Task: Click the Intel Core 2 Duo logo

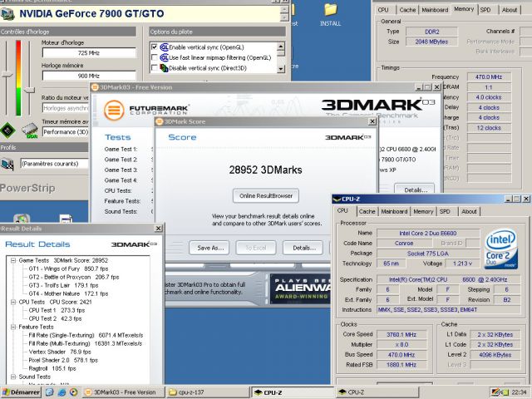Action: click(x=501, y=249)
